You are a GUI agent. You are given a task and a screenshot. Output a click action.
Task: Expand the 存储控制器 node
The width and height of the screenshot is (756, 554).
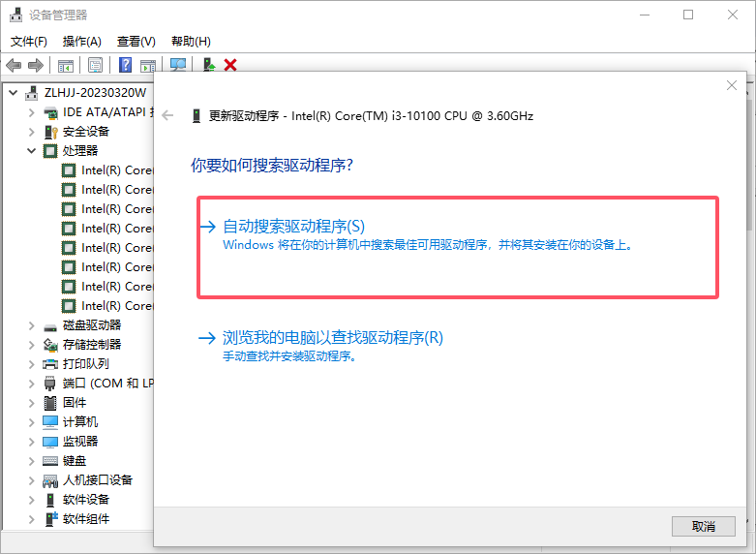(x=32, y=345)
